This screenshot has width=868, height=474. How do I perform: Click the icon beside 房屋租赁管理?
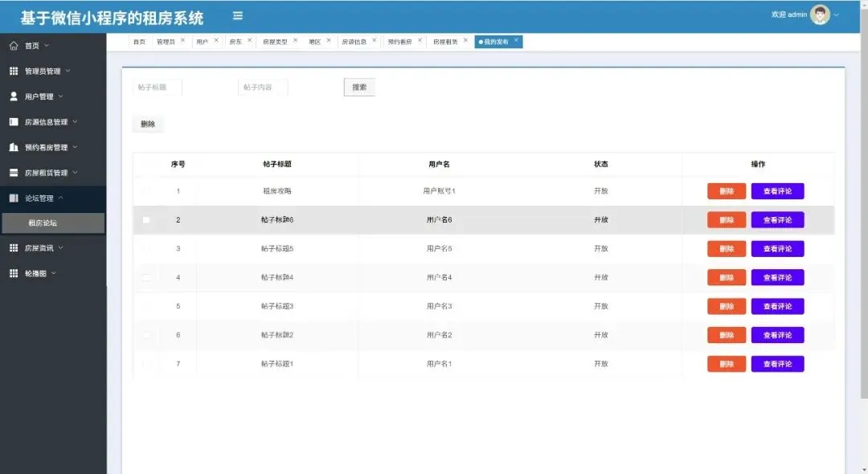tap(14, 173)
